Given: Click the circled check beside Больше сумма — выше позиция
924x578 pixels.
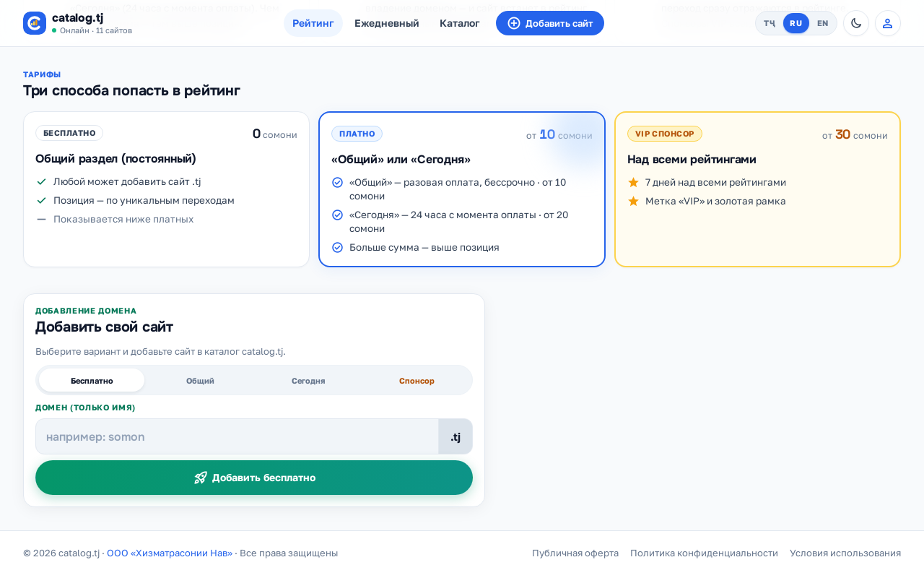Looking at the screenshot, I should point(337,247).
